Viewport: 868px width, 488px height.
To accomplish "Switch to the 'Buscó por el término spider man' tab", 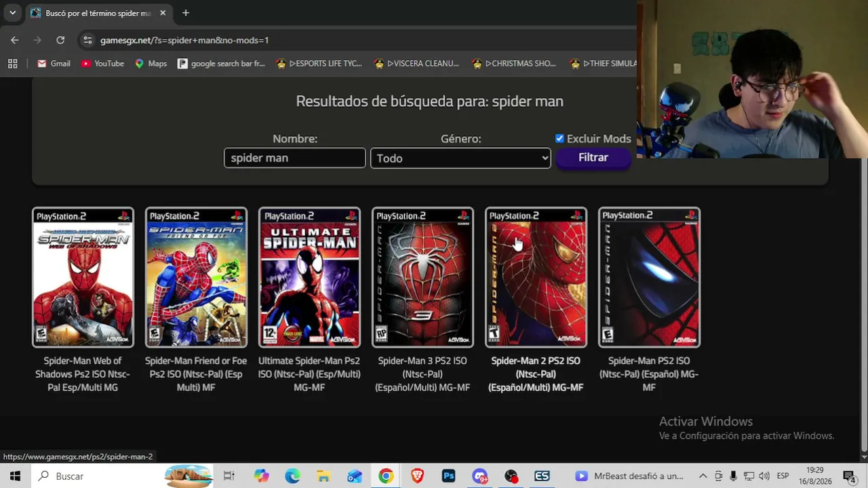I will pyautogui.click(x=98, y=13).
